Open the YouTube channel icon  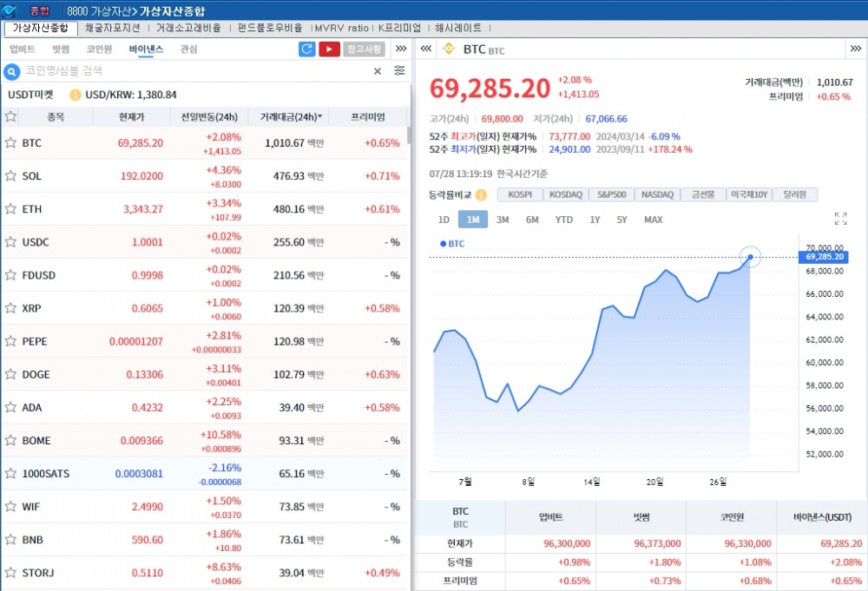pos(329,49)
